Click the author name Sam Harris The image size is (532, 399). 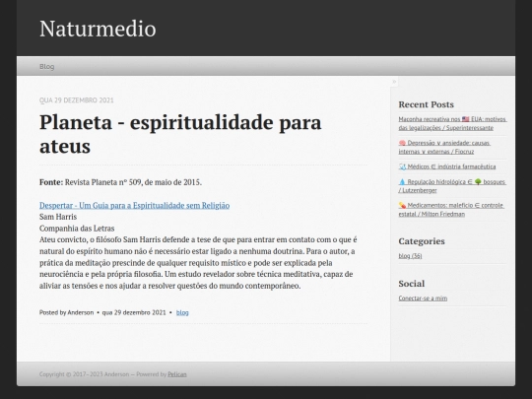pyautogui.click(x=58, y=217)
